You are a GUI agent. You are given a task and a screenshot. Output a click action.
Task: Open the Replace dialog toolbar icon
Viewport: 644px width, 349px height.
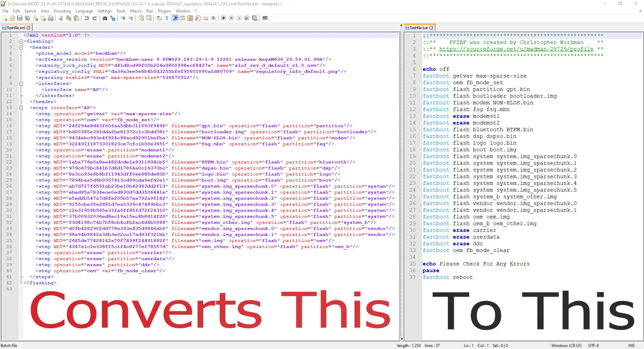[113, 18]
